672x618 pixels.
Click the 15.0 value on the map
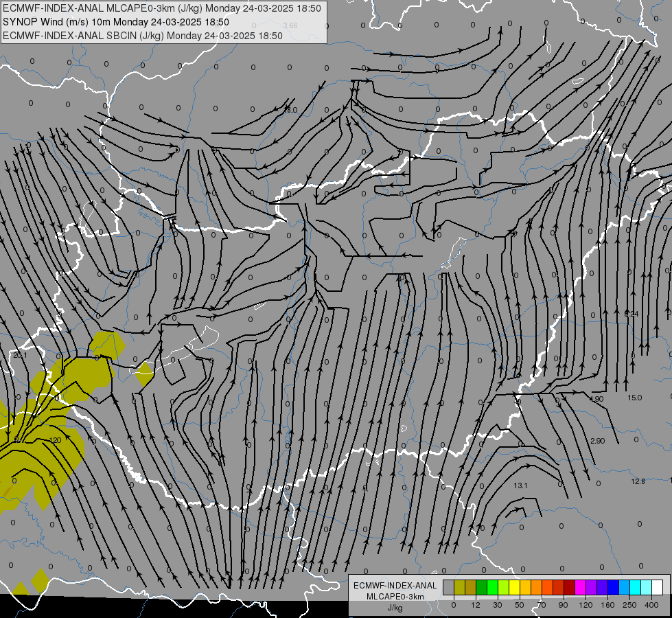[635, 398]
